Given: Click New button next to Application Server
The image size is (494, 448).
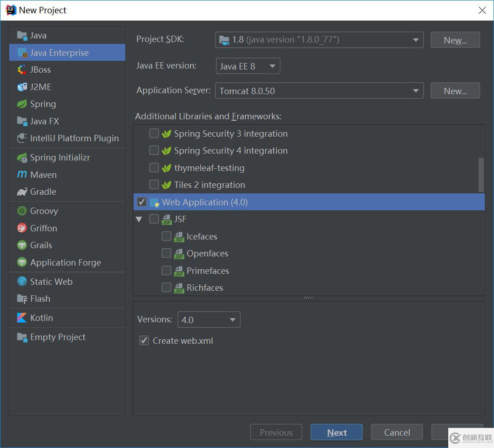Looking at the screenshot, I should 455,91.
